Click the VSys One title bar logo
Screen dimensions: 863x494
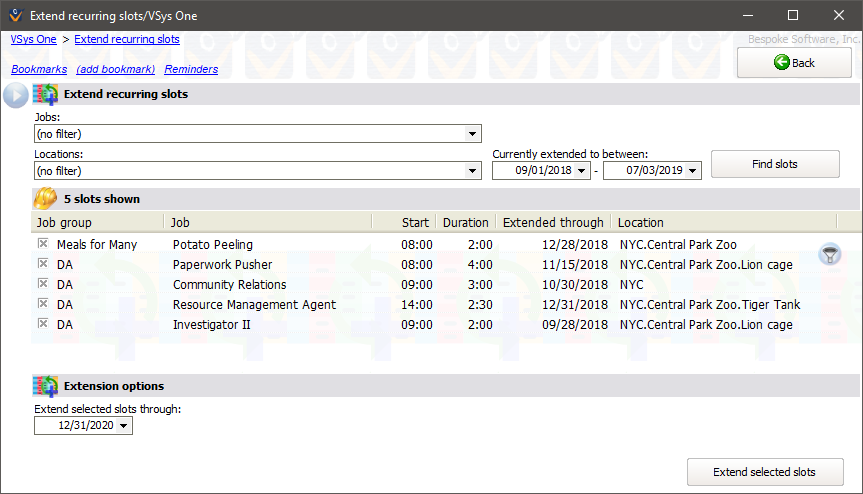coord(13,15)
